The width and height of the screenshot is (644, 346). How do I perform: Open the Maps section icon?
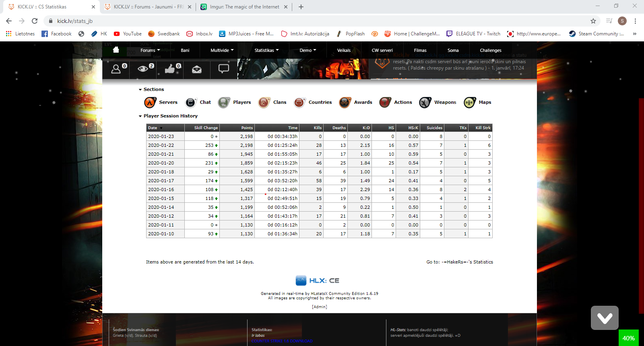pos(470,103)
